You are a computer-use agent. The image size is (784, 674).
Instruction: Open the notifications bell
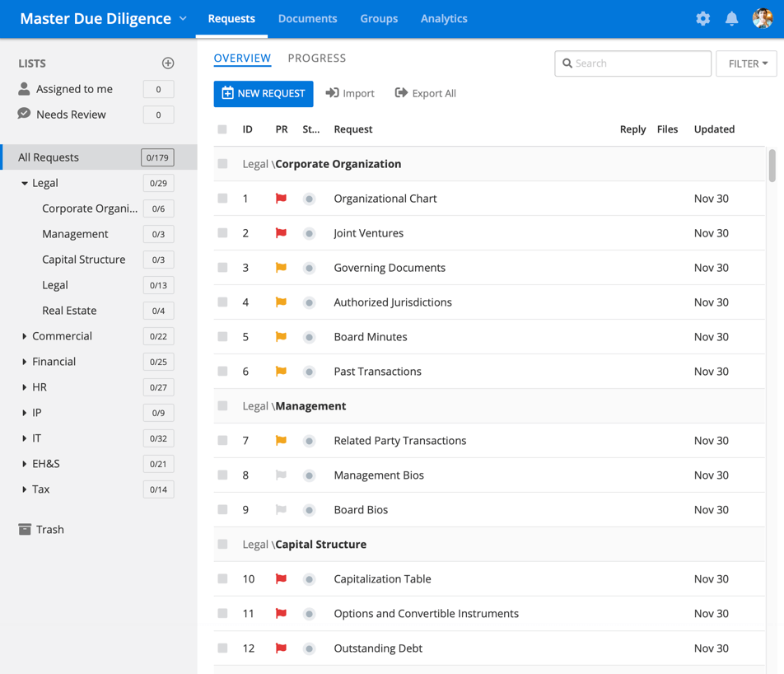pos(731,18)
